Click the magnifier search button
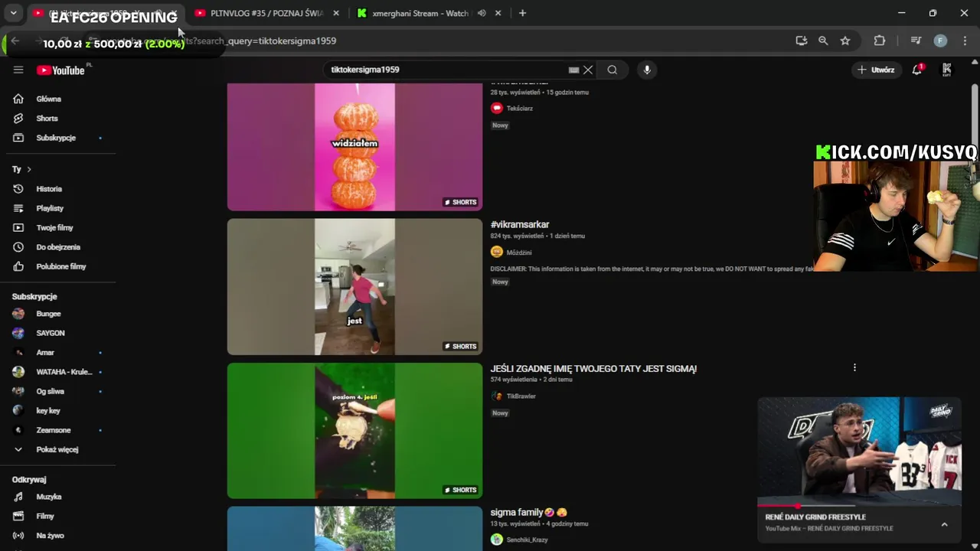 click(x=612, y=70)
